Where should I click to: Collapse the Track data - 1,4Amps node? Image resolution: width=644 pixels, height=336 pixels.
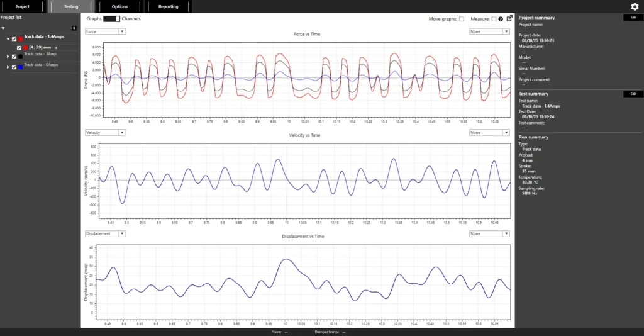coord(8,39)
